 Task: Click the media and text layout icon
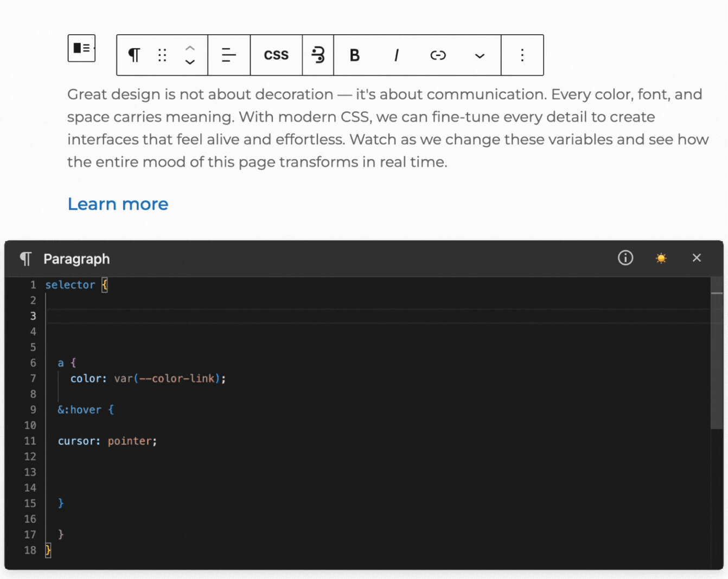coord(81,48)
